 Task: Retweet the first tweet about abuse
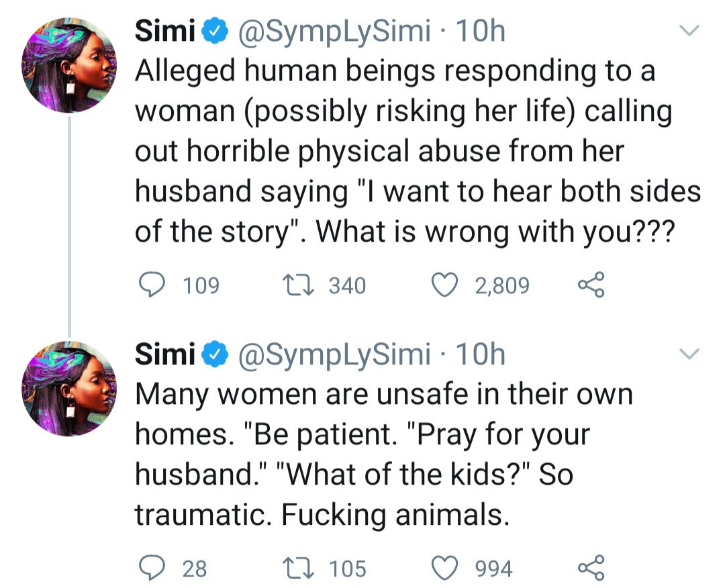(298, 285)
